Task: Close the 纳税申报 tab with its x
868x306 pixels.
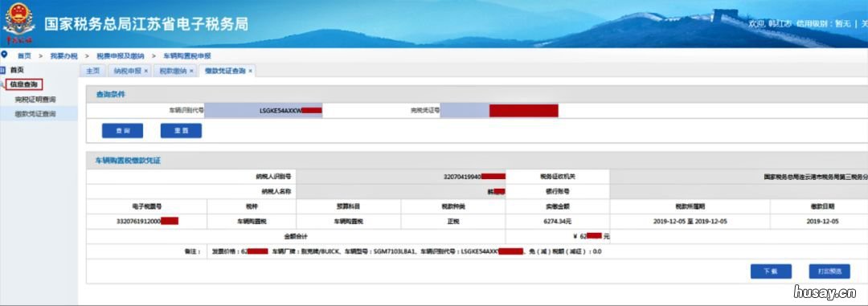Action: pos(145,71)
